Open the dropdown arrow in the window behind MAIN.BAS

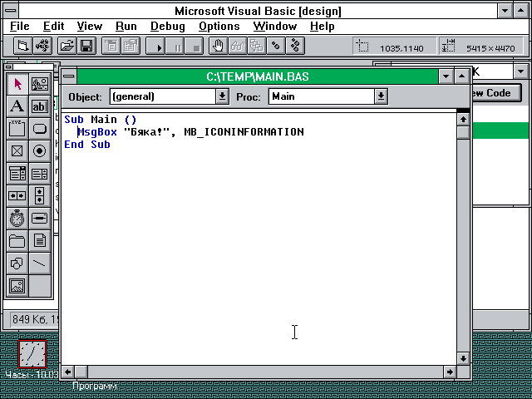(521, 71)
